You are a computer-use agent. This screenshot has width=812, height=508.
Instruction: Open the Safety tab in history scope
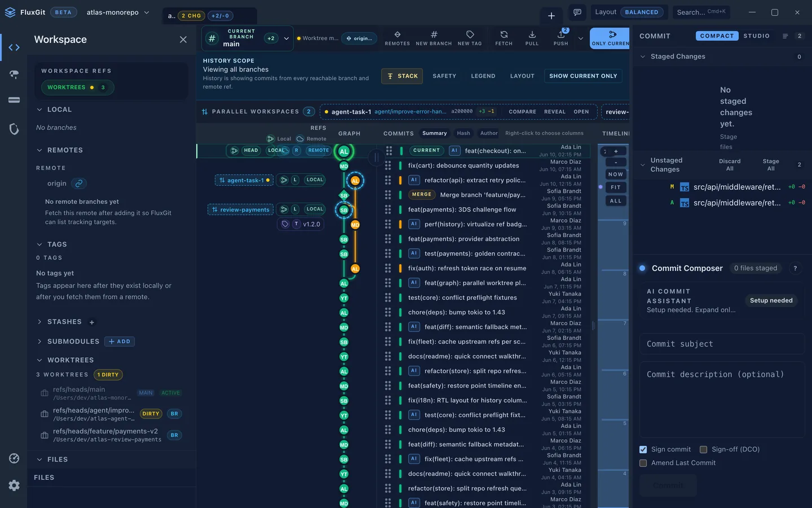point(444,76)
